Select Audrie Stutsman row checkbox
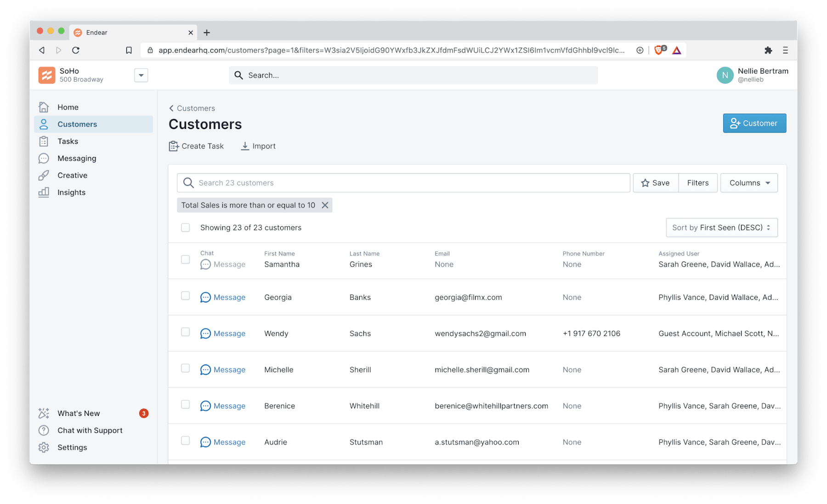The image size is (827, 504). coord(185,441)
